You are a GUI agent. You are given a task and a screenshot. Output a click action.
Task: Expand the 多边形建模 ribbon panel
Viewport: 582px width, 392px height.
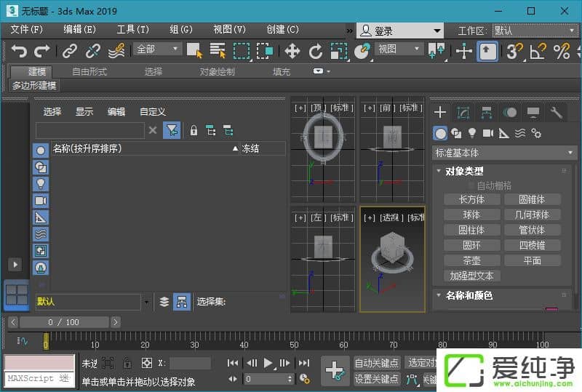pos(34,86)
